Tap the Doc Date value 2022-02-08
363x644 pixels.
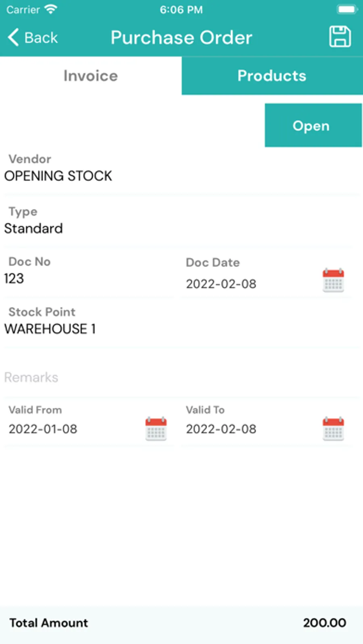pyautogui.click(x=221, y=284)
